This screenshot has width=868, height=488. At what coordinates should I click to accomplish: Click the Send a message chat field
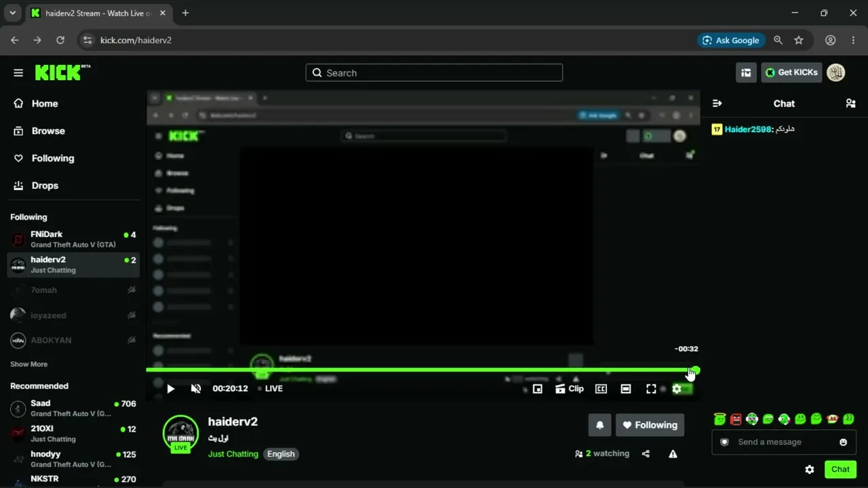[x=784, y=442]
